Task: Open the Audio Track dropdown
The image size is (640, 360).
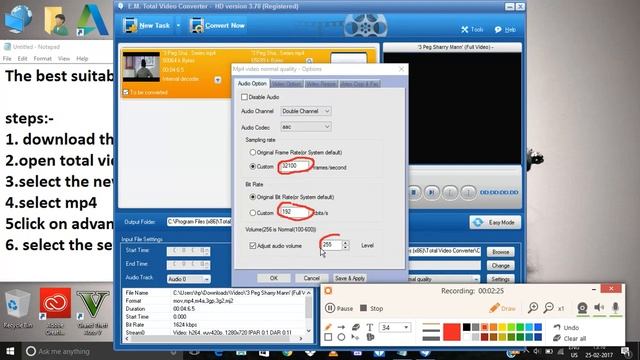Action: click(x=189, y=279)
